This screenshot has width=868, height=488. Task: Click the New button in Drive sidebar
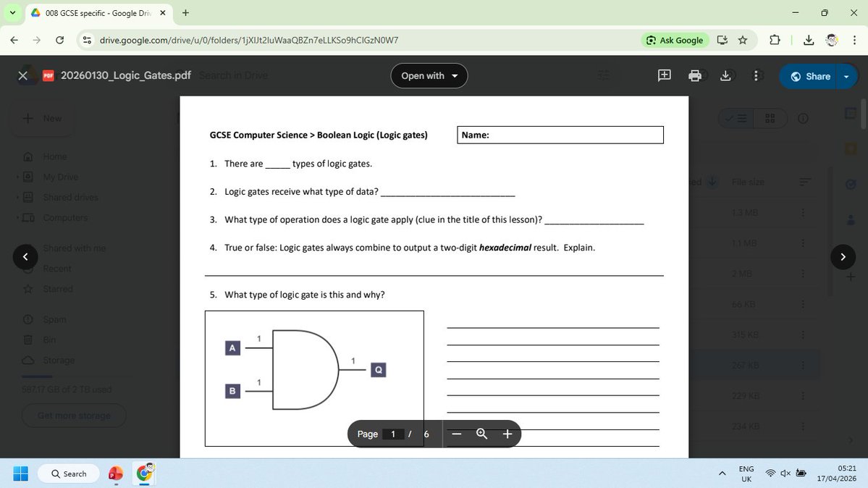click(42, 118)
